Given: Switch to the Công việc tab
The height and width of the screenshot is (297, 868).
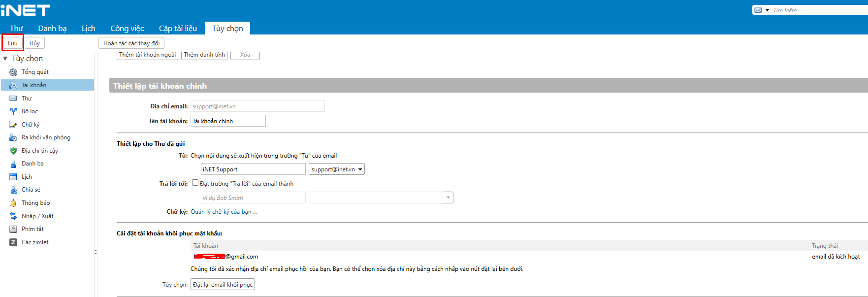Looking at the screenshot, I should 127,28.
